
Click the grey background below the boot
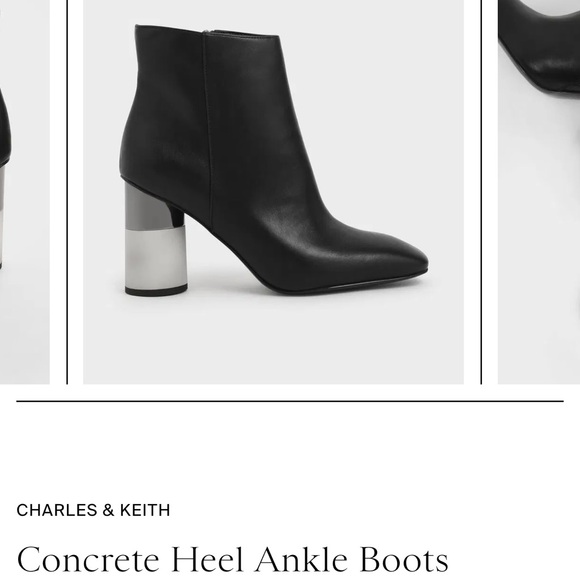tap(273, 340)
